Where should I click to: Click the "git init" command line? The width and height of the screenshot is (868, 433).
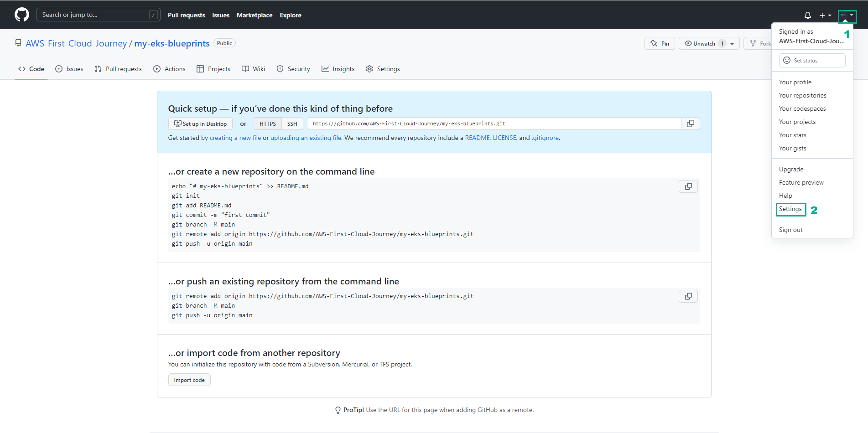[186, 196]
